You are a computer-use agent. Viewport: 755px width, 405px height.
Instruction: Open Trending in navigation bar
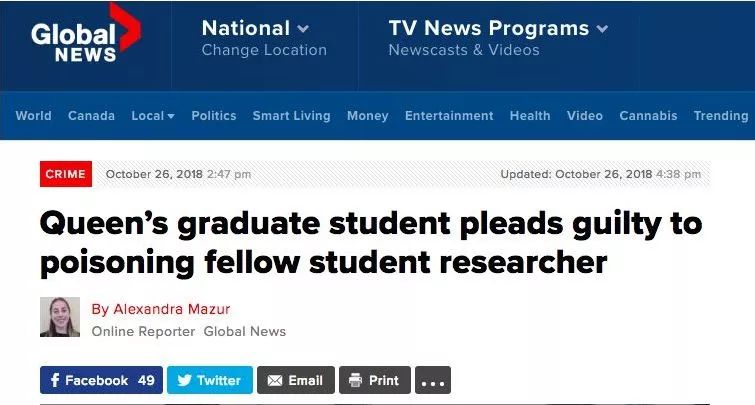click(x=721, y=116)
